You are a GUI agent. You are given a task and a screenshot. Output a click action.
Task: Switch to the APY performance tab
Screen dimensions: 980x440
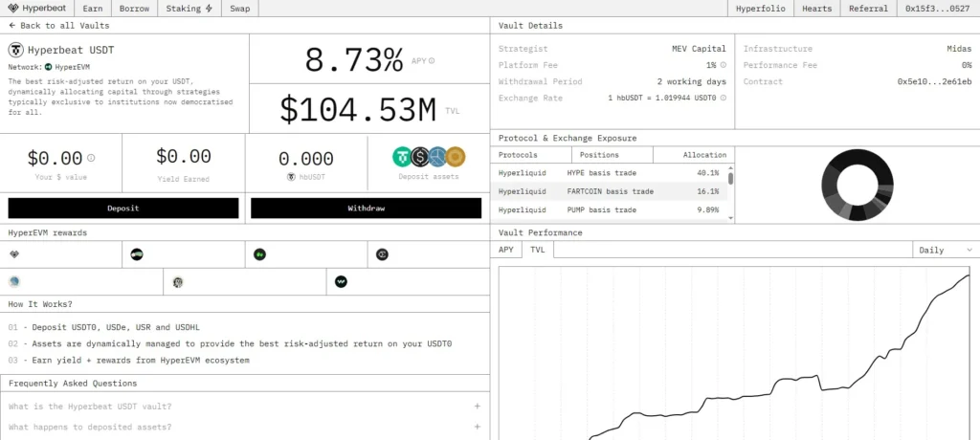coord(505,250)
